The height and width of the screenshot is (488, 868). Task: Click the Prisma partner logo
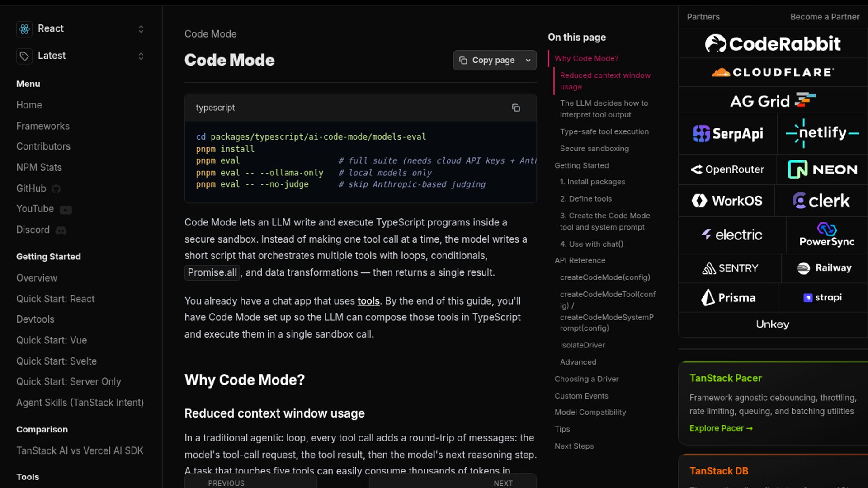(728, 298)
